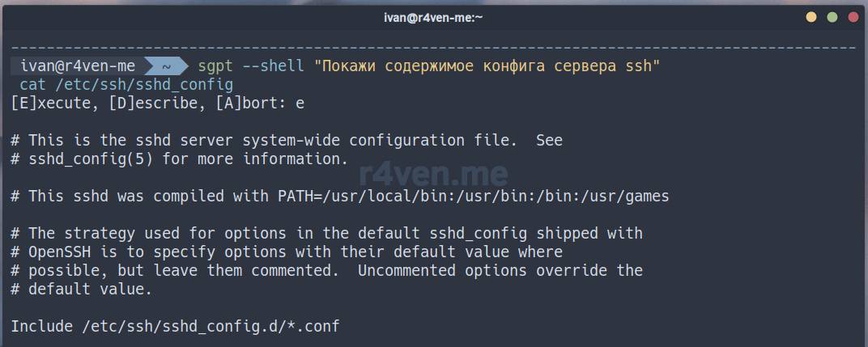Click the r4ven.me watermark text
The image size is (868, 347).
point(434,173)
